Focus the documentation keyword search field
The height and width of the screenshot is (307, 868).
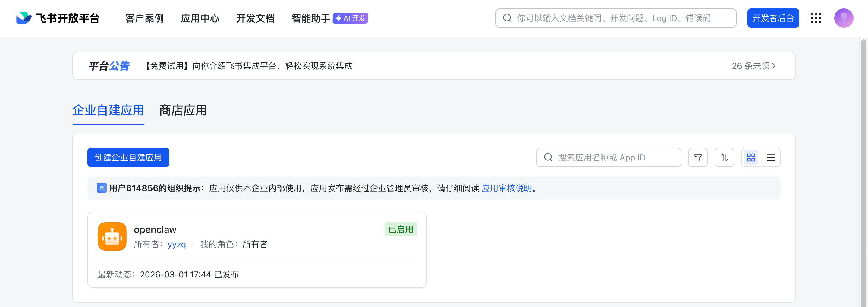620,18
